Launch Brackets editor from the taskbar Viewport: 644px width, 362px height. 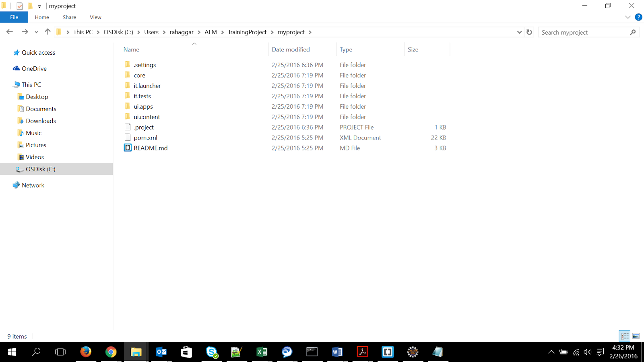pyautogui.click(x=387, y=352)
